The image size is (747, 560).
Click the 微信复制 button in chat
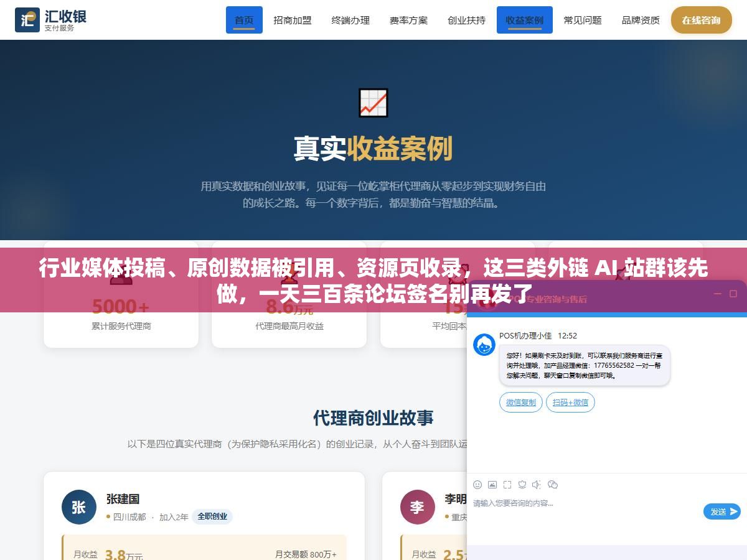click(x=521, y=403)
